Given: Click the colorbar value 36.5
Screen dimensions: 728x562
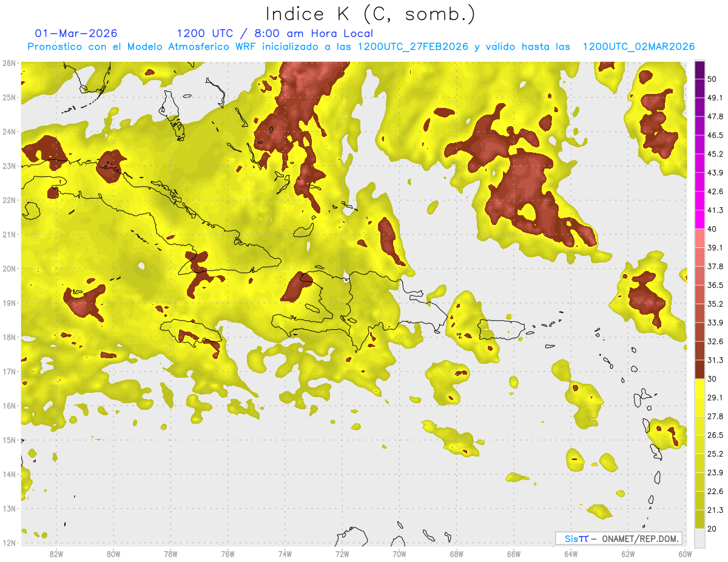Looking at the screenshot, I should [715, 285].
